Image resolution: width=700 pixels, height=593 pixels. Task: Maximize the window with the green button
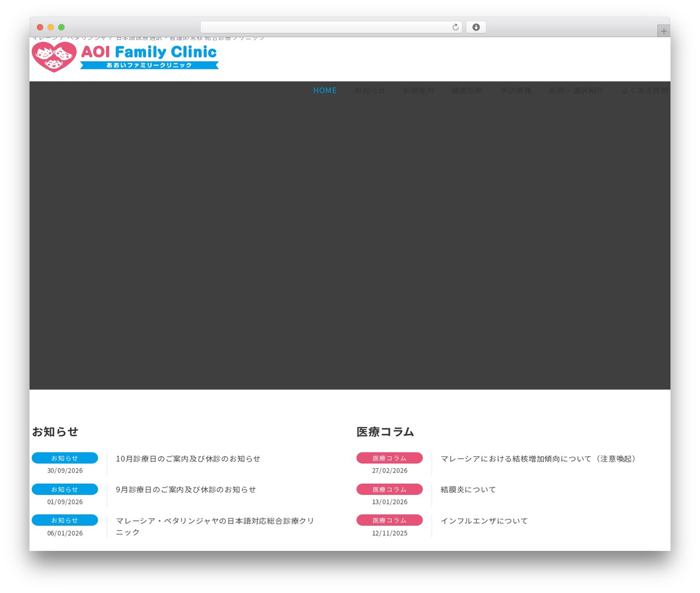click(61, 27)
